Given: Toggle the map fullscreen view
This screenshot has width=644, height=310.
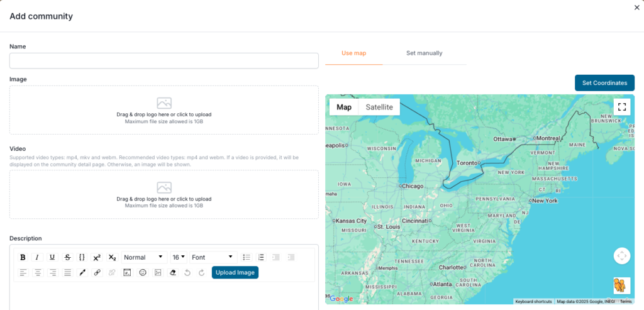Looking at the screenshot, I should (x=622, y=107).
